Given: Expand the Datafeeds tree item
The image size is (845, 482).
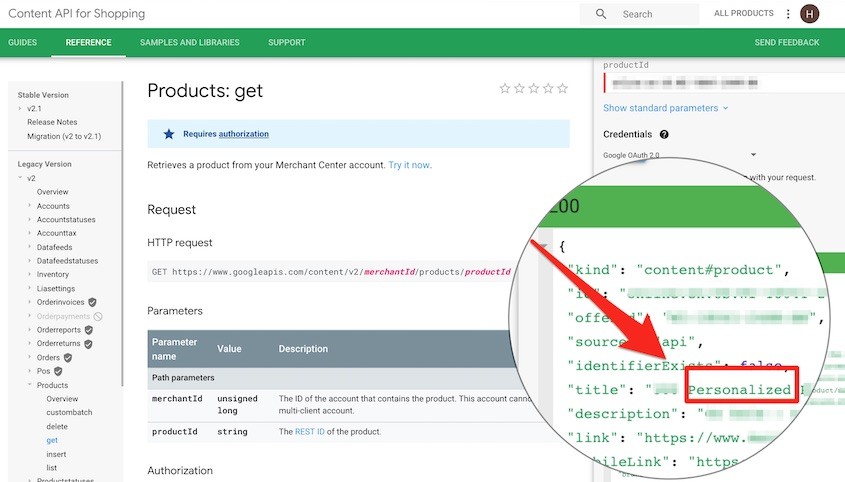Looking at the screenshot, I should coord(29,246).
